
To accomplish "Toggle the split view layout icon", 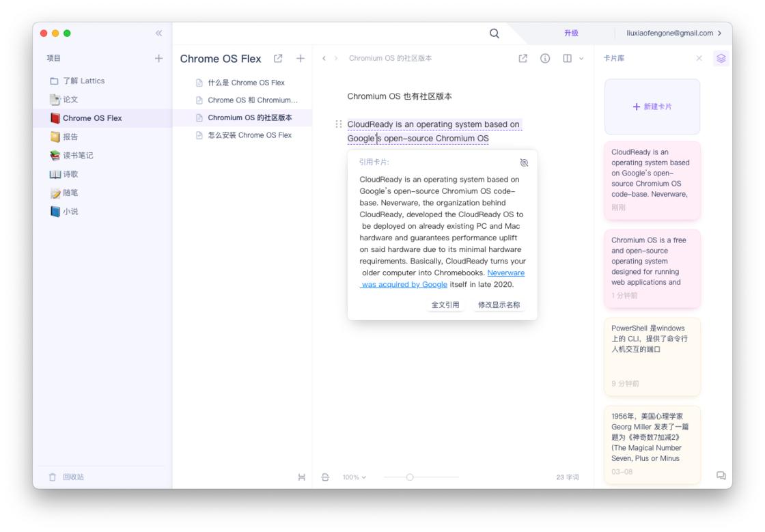I will pos(567,59).
